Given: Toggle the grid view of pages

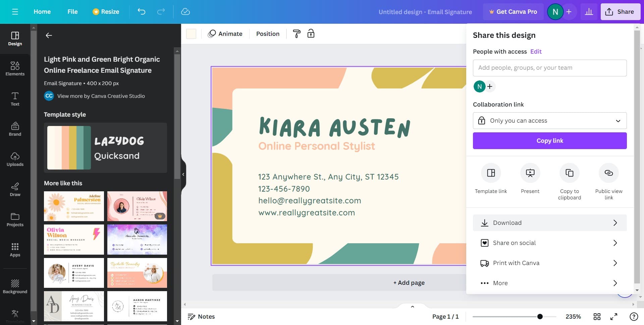Looking at the screenshot, I should pos(597,317).
